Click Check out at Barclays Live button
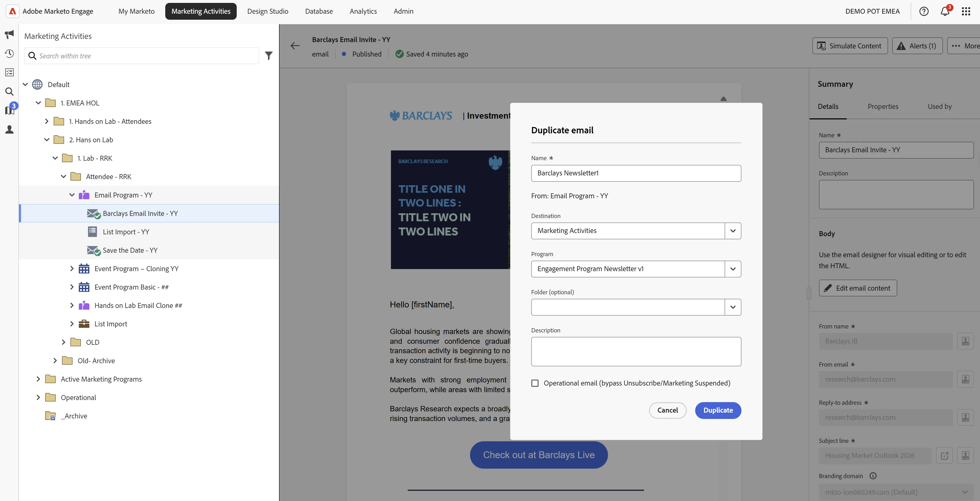 (539, 455)
